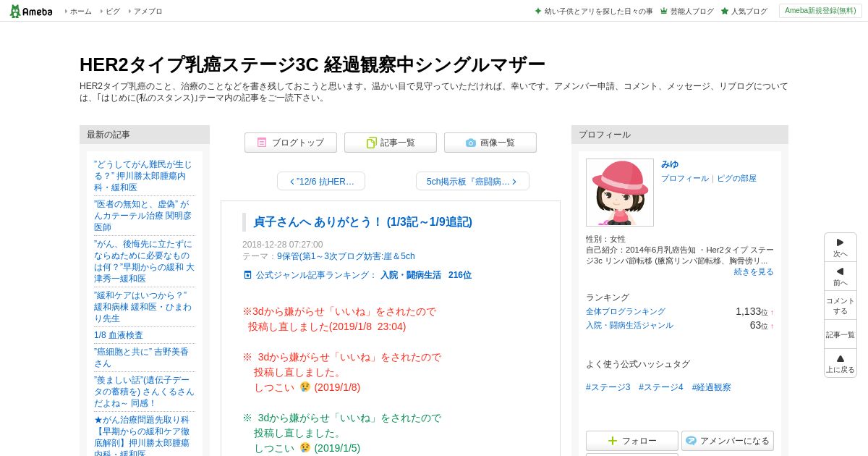Click フォロー button
The width and height of the screenshot is (868, 456).
click(x=632, y=441)
